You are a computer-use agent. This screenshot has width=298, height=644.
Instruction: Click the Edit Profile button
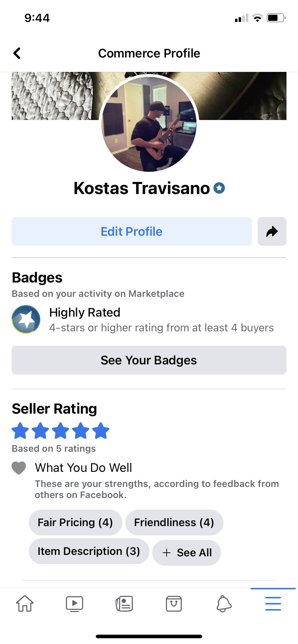tap(132, 231)
